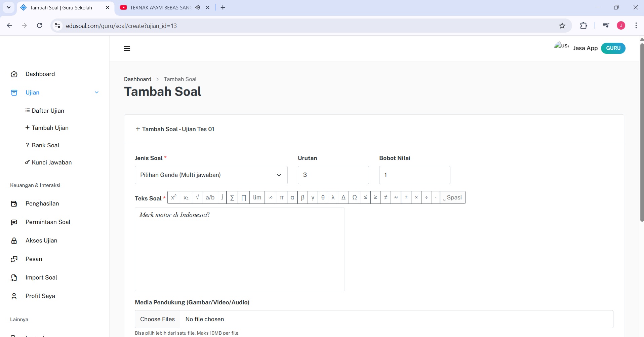Insert the sigma summation symbol
Viewport: 644px width, 337px height.
pyautogui.click(x=232, y=197)
